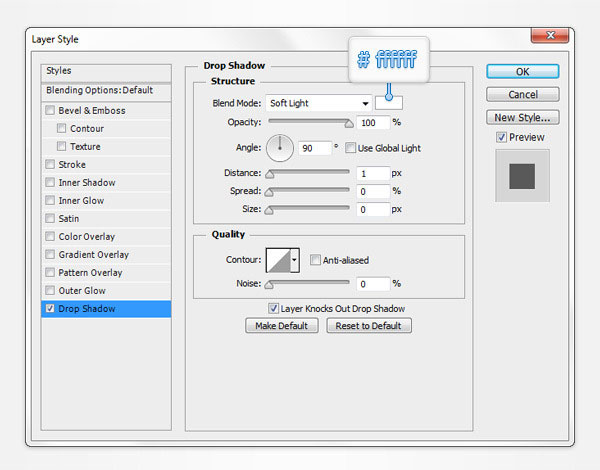Select the Drop Shadow row label
Viewport: 600px width, 470px height.
[x=87, y=308]
